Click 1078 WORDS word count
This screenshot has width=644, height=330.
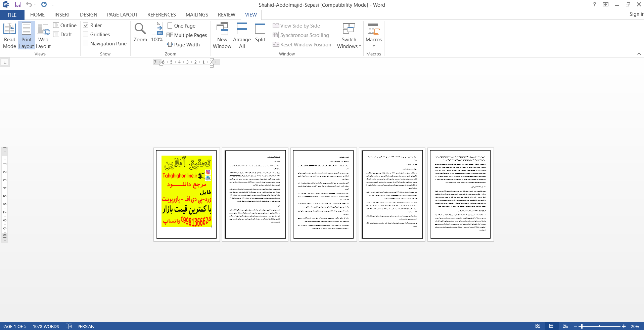(46, 326)
